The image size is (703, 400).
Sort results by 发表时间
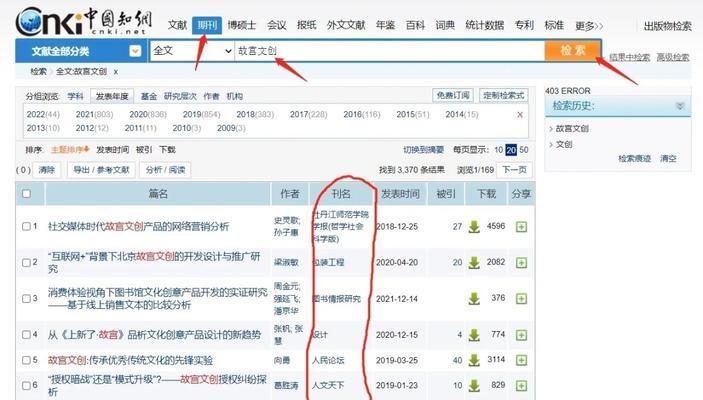point(113,150)
